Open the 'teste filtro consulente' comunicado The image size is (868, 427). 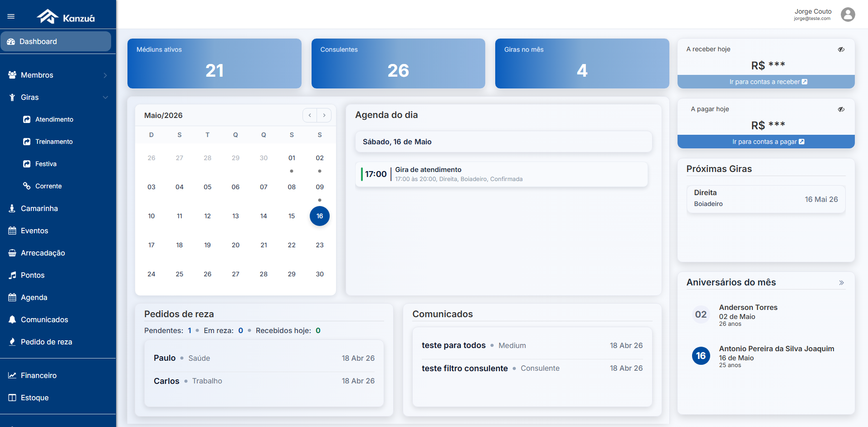532,368
